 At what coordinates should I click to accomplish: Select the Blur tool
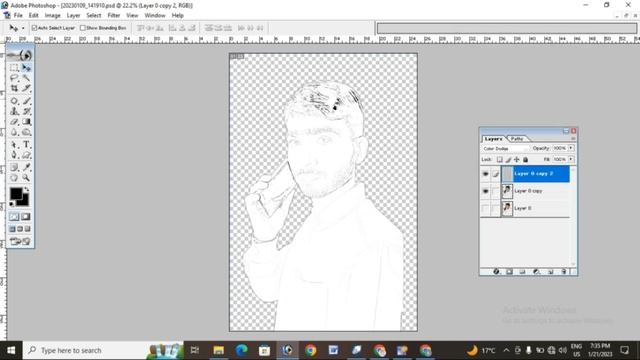tap(14, 132)
